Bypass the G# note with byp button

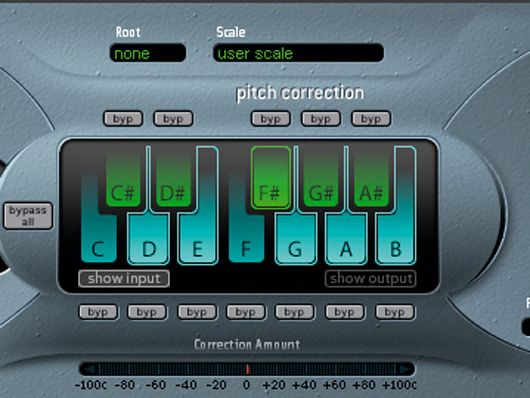[x=321, y=119]
